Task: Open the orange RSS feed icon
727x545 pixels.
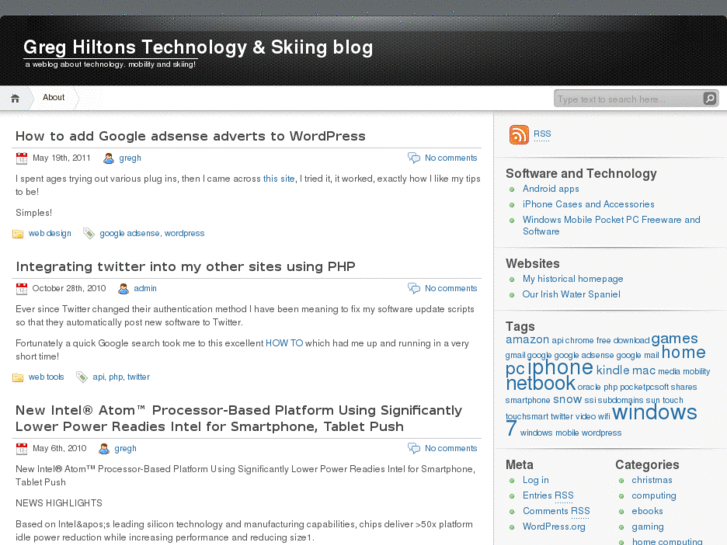Action: coord(519,135)
